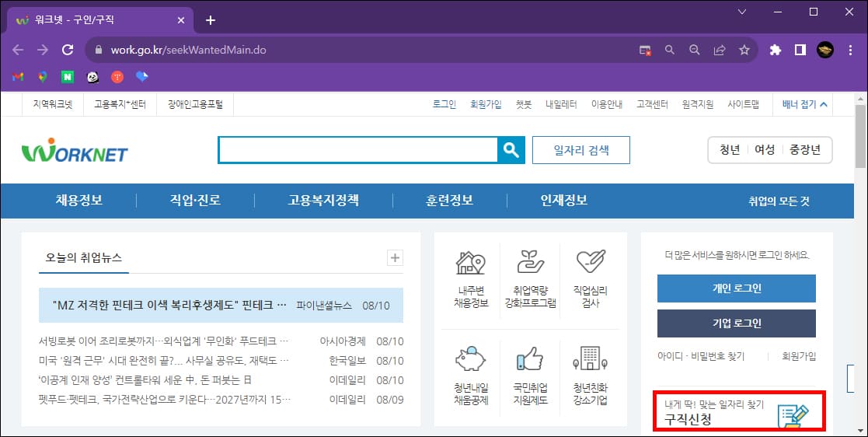Click 회원가입 link under login buttons
The width and height of the screenshot is (868, 437).
[x=799, y=356]
